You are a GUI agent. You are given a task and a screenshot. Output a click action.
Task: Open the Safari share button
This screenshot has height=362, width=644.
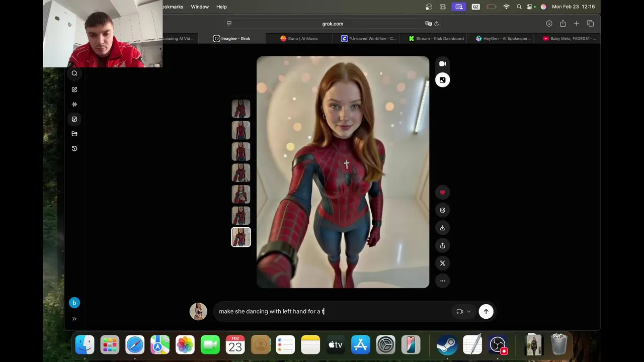(563, 24)
